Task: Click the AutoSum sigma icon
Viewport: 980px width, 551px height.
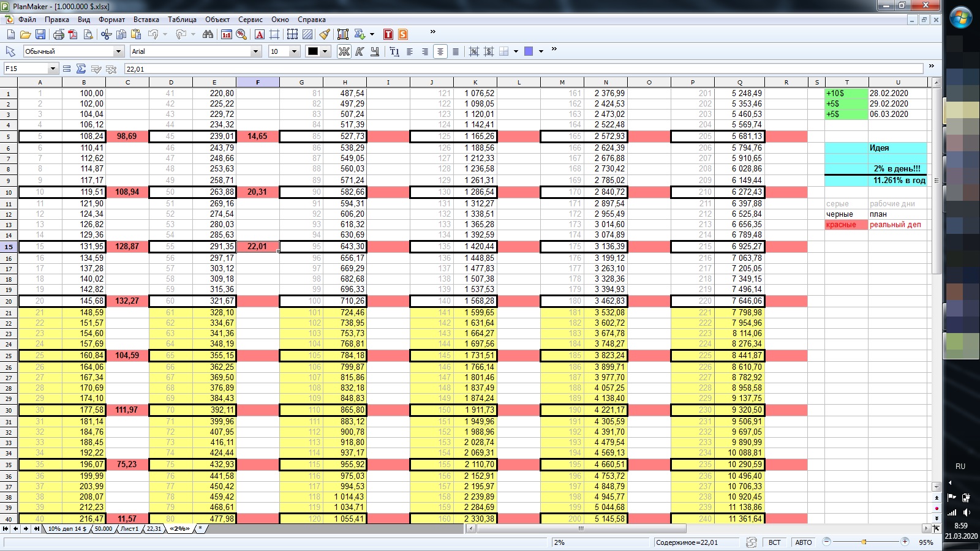Action: [81, 69]
